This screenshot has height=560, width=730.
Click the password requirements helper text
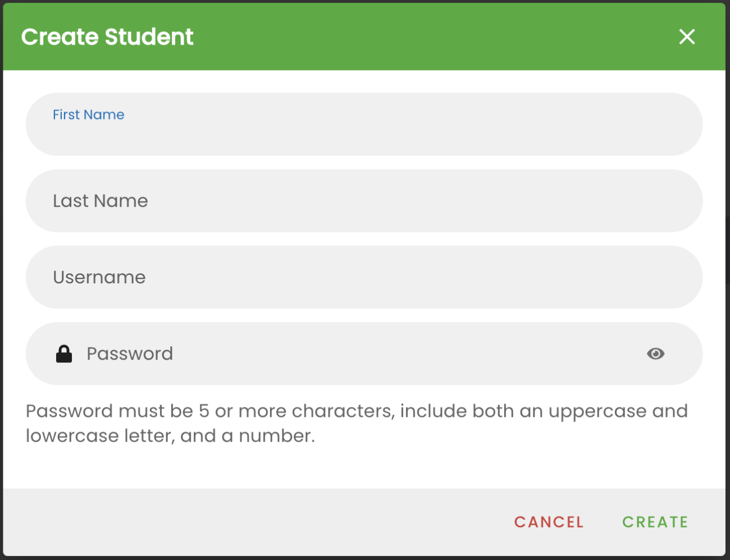357,411
